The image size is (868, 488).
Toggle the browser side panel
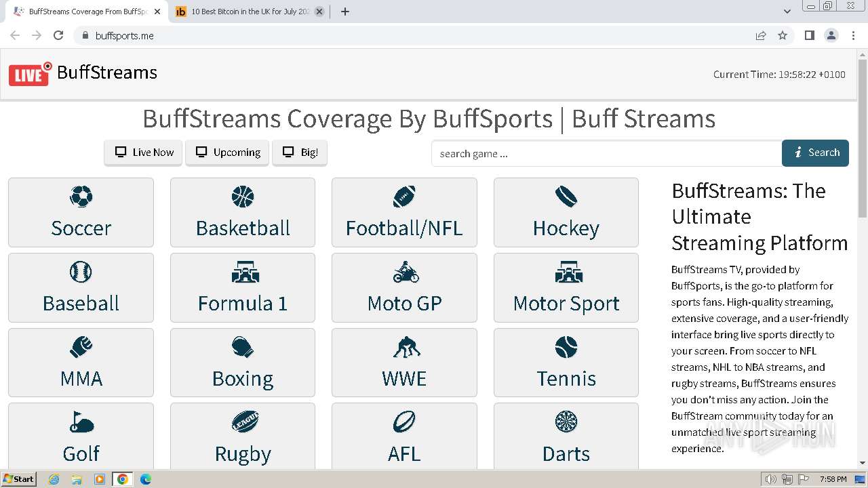point(809,35)
